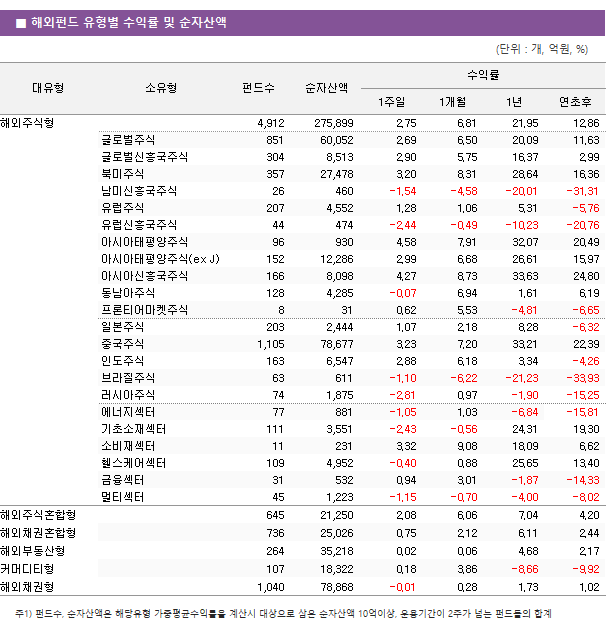Screen dimensions: 612x622
Task: Select the '기초소재섹터' row label
Action: point(133,429)
